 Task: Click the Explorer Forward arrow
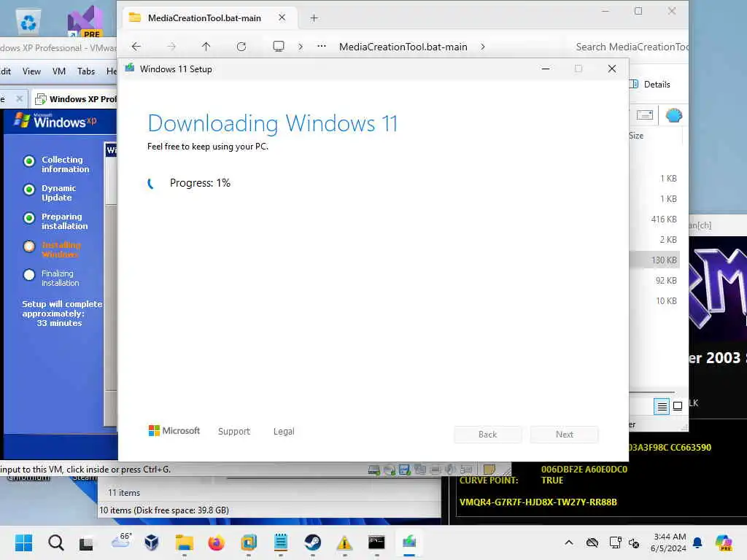(171, 46)
